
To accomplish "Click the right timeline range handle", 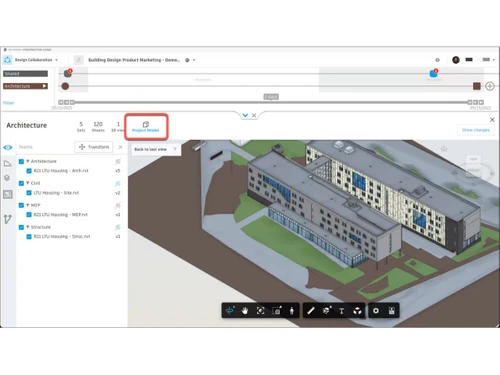I will pyautogui.click(x=470, y=102).
